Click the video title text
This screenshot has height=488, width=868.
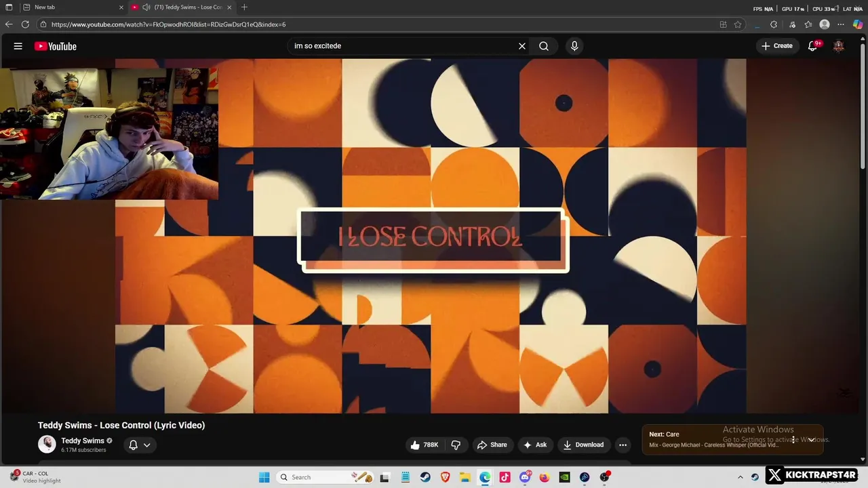pos(121,425)
